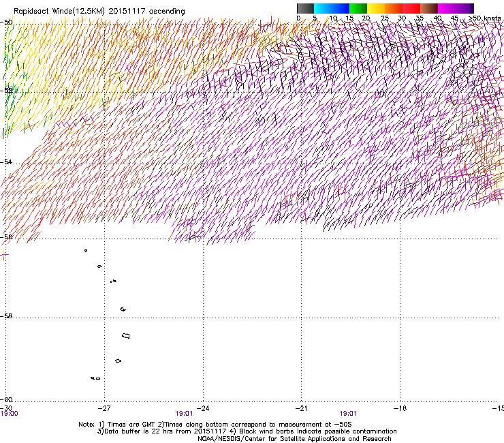This screenshot has width=504, height=443.
Task: Pick the cyan 5-10 knots legend swatch
Action: 323,8
